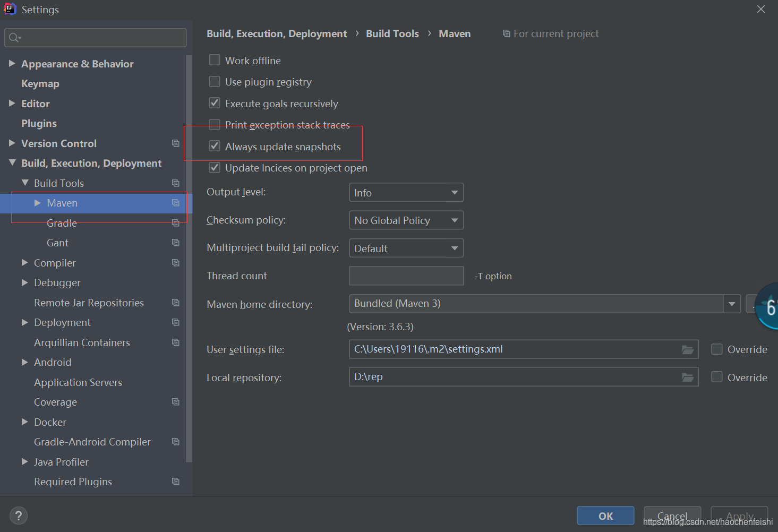Viewport: 778px width, 532px height.
Task: Open the Checksum policy dropdown
Action: tap(406, 220)
